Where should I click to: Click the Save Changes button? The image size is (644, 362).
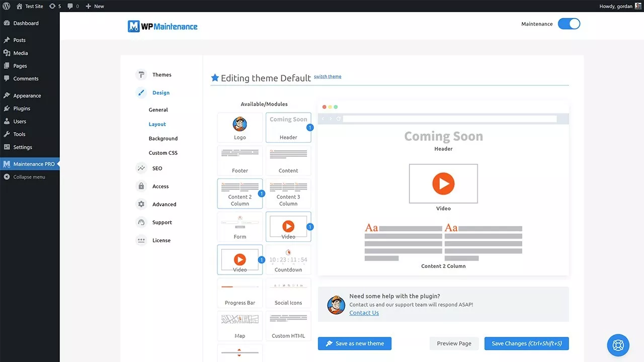click(526, 343)
